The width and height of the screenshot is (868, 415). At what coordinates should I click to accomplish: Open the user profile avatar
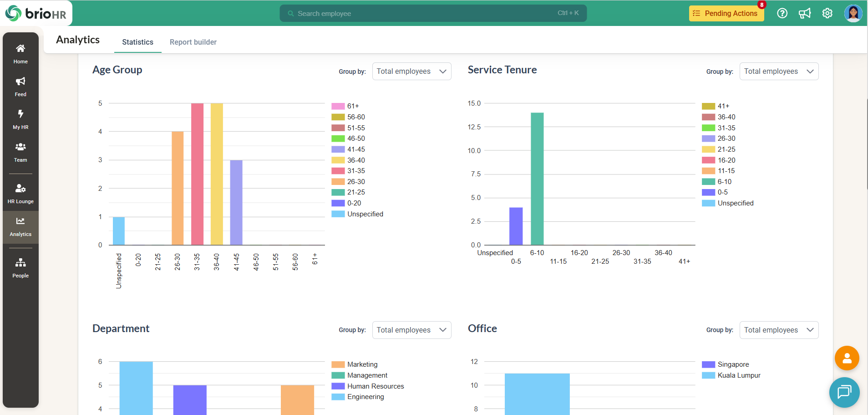853,13
